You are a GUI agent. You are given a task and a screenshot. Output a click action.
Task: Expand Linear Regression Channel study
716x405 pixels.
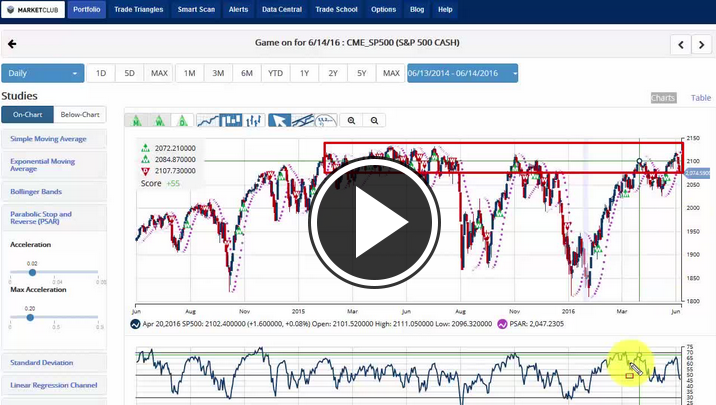pyautogui.click(x=54, y=385)
